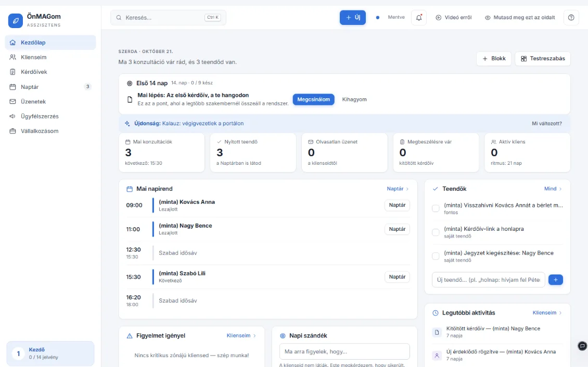Click the sparkle icon beside Újdonság
This screenshot has height=367, width=588.
(x=127, y=123)
